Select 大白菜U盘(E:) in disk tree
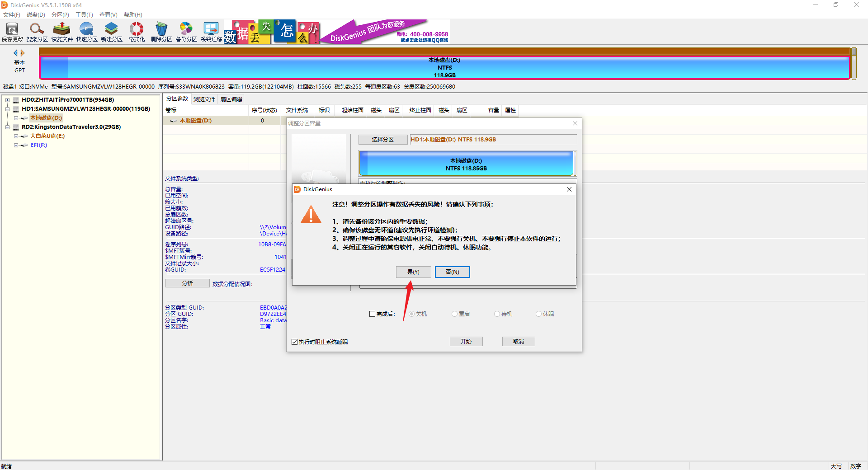868x470 pixels. [x=47, y=136]
